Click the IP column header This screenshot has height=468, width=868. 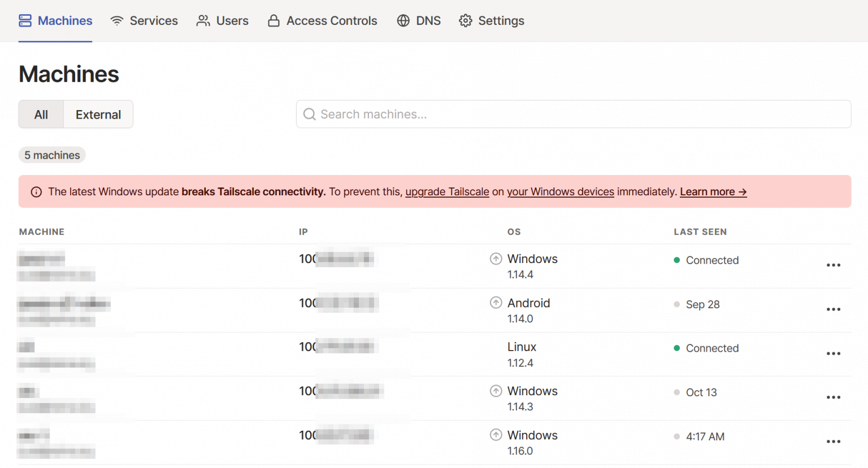point(303,232)
